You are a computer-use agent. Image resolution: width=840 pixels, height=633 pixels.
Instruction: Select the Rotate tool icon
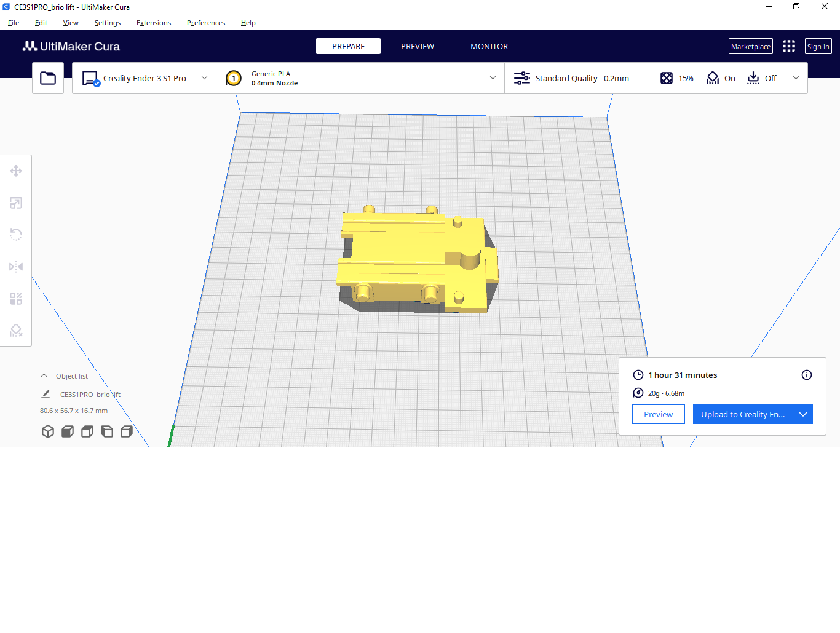tap(16, 235)
